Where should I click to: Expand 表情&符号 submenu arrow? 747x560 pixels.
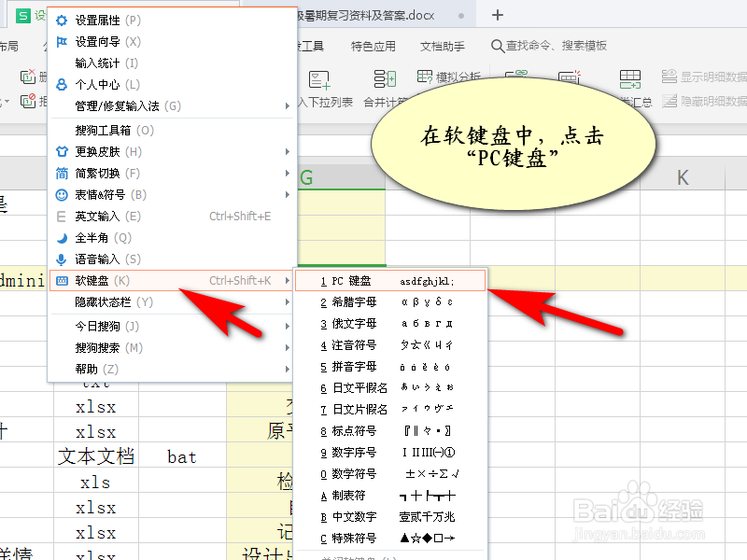[288, 195]
